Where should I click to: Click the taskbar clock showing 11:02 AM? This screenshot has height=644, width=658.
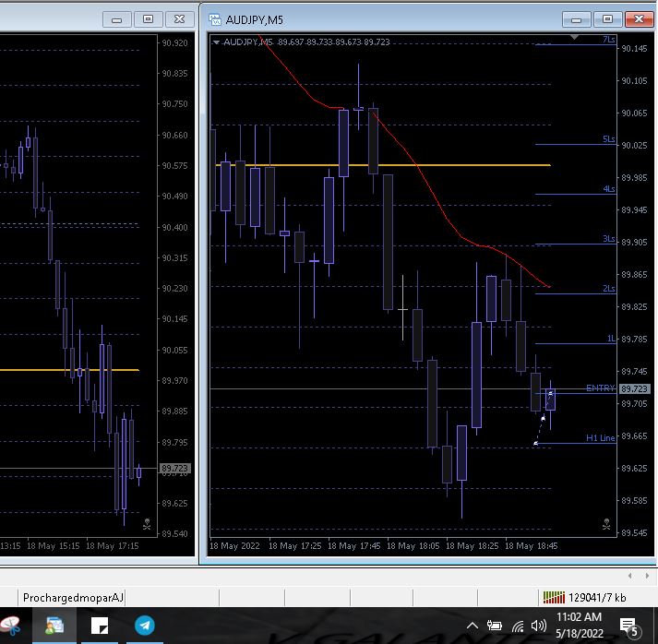pyautogui.click(x=580, y=626)
